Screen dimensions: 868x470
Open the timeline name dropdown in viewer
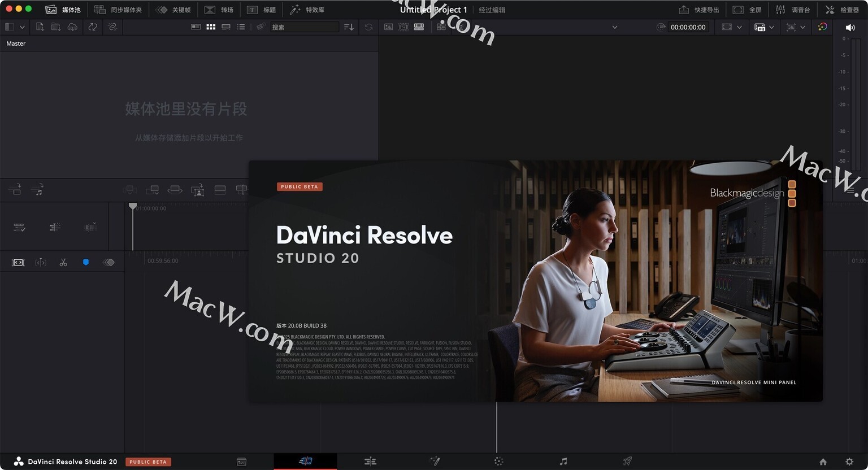click(615, 27)
